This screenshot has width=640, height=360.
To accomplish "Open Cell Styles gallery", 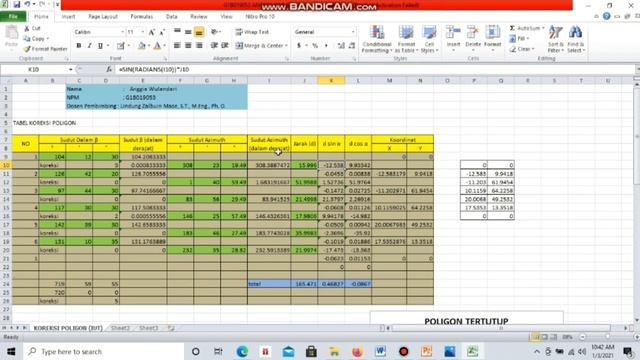I will tap(429, 39).
